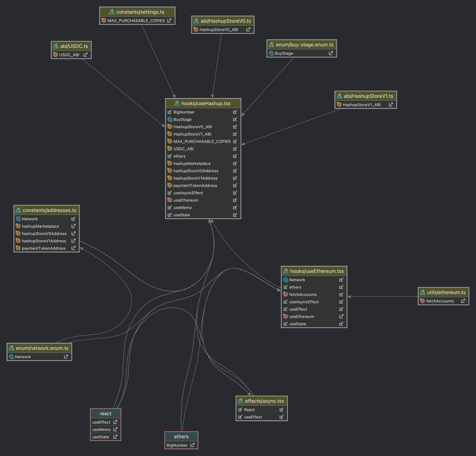Click the import arrow icon right of BigNumber in useHashup
The image size is (476, 456).
[x=235, y=112]
